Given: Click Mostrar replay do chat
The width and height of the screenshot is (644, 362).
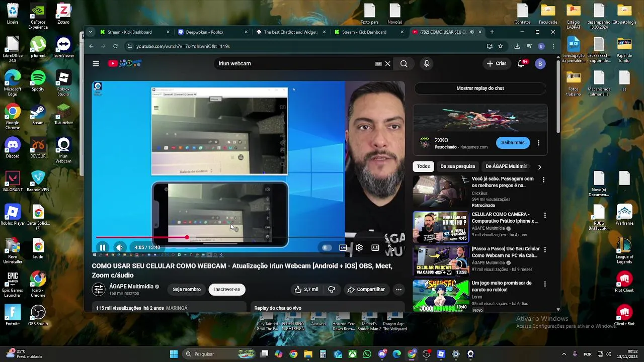Looking at the screenshot, I should 480,88.
